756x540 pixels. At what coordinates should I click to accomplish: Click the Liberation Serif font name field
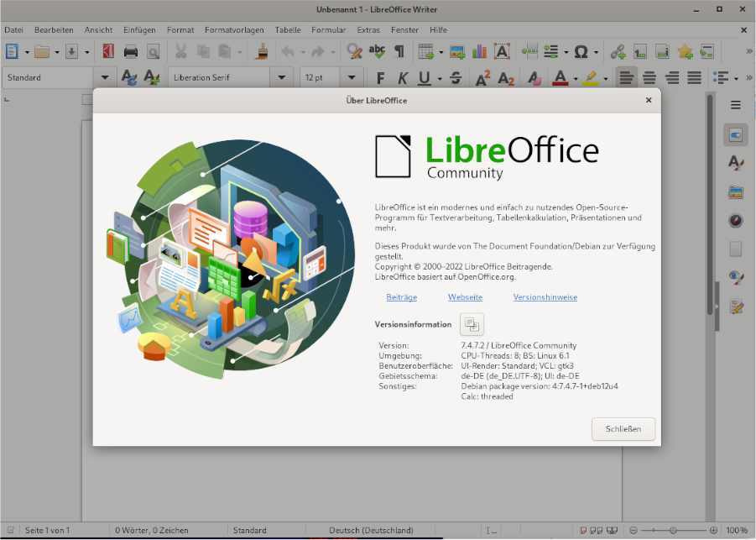(219, 77)
